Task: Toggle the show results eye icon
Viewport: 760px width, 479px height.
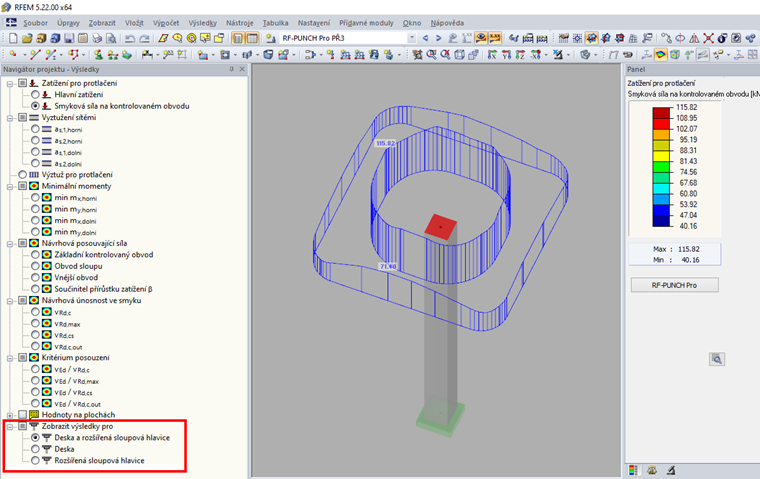Action: click(x=481, y=38)
